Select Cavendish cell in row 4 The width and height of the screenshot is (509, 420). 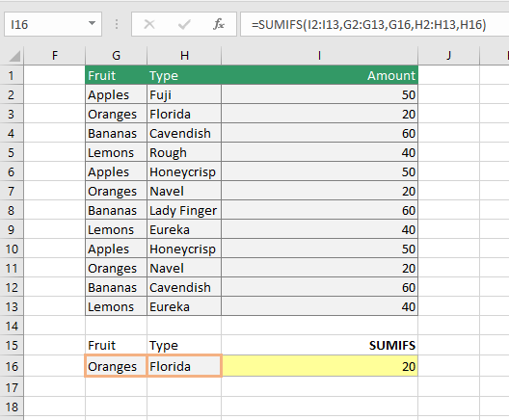184,133
